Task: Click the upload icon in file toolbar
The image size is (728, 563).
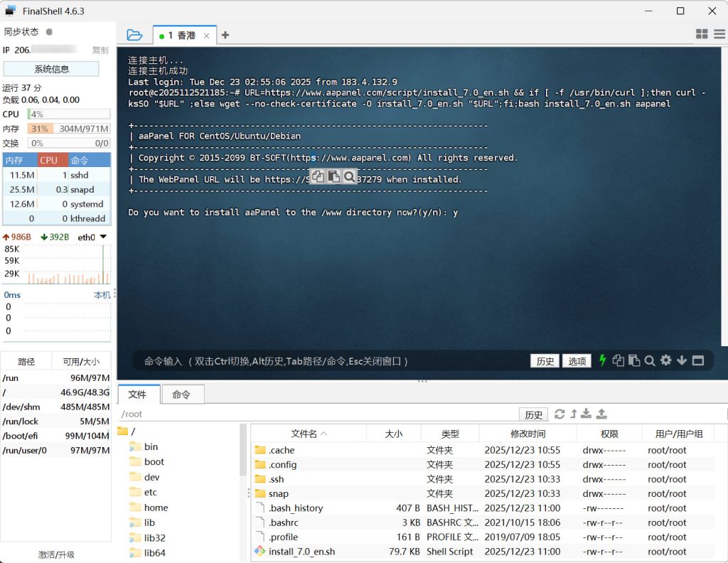Action: pyautogui.click(x=601, y=414)
